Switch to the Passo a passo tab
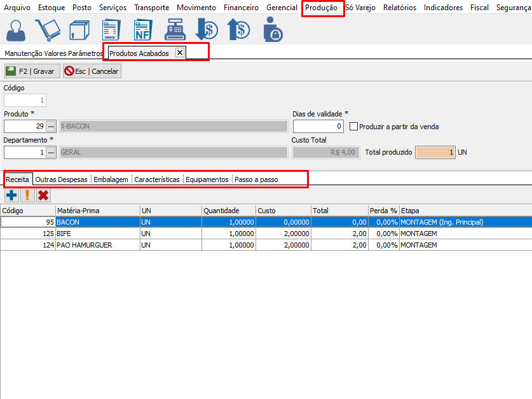This screenshot has width=532, height=399. click(256, 179)
